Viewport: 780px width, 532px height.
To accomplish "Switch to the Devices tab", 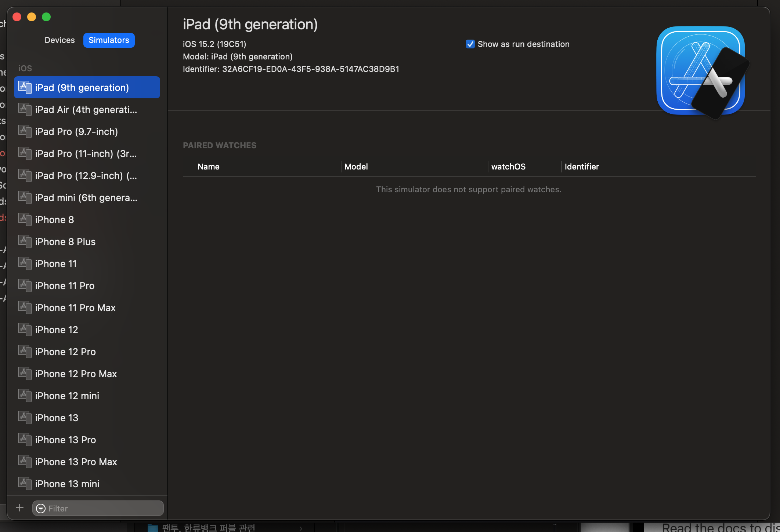I will [59, 40].
